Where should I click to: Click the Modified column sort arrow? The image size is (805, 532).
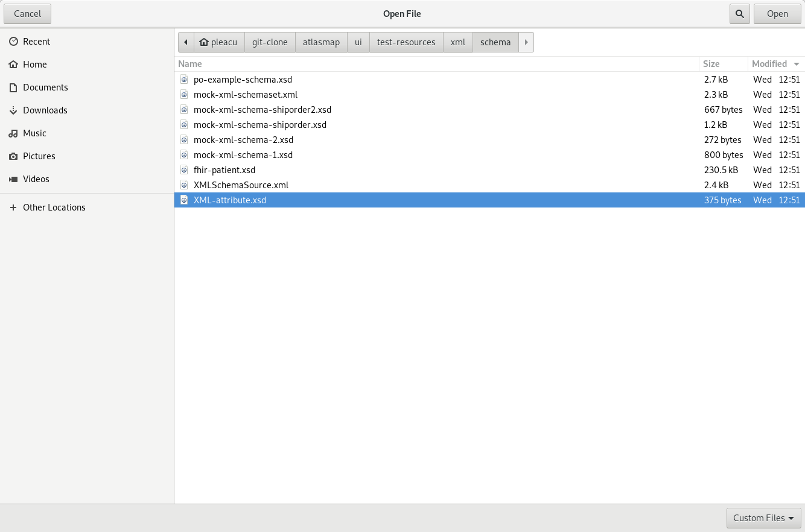coord(797,64)
